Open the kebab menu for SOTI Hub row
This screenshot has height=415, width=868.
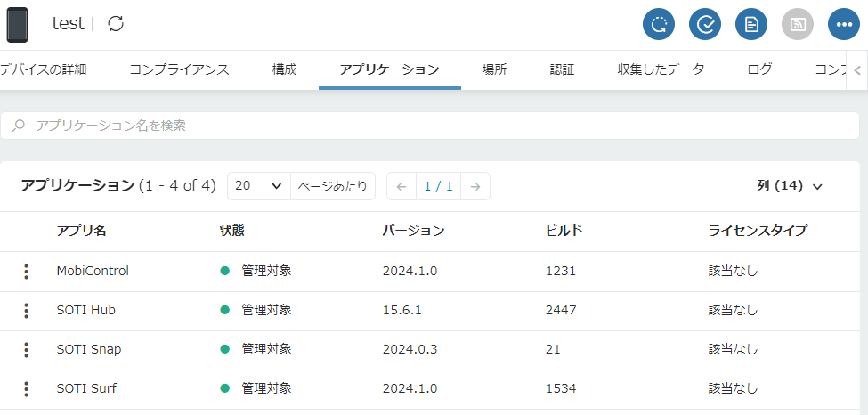pyautogui.click(x=26, y=311)
